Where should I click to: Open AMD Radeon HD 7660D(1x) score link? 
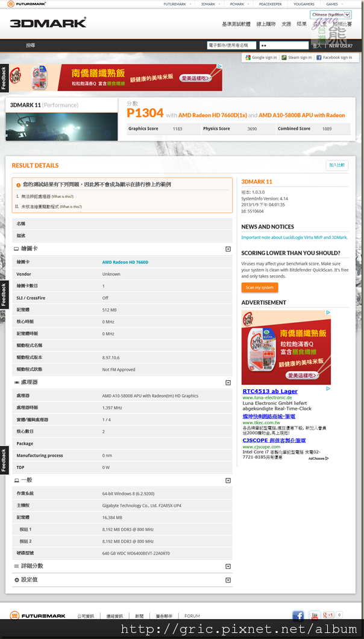[x=213, y=115]
